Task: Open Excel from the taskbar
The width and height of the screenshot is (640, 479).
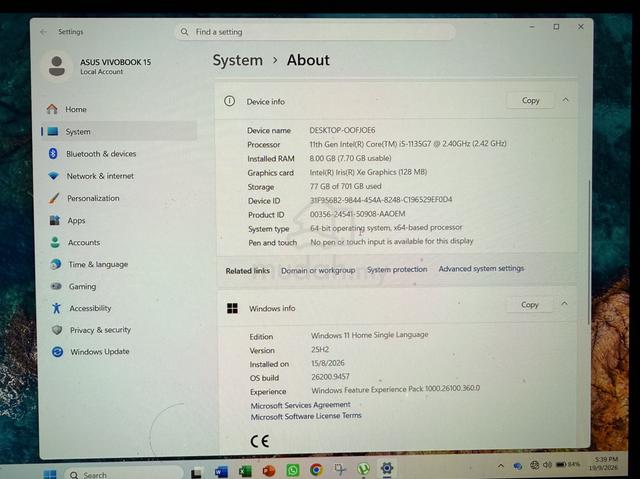Action: pos(245,471)
